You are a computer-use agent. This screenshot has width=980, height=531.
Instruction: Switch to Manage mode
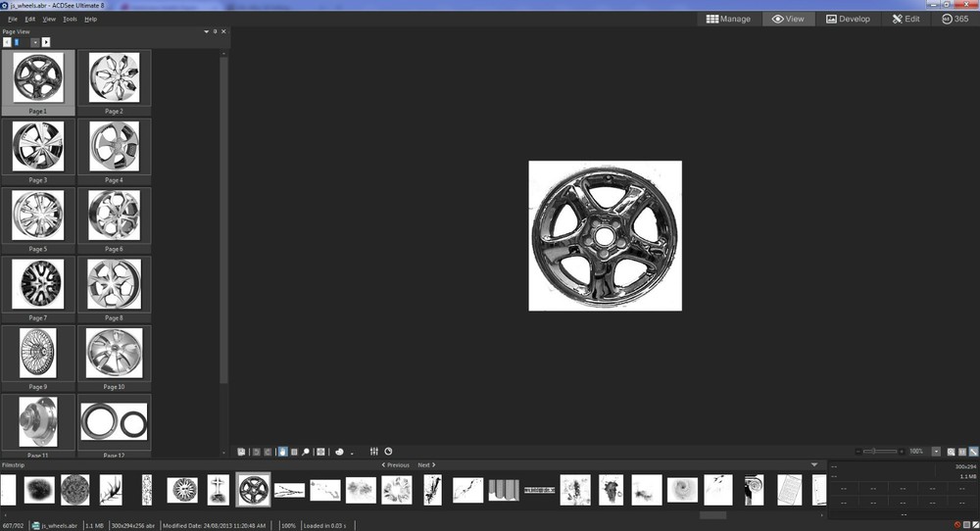[728, 19]
